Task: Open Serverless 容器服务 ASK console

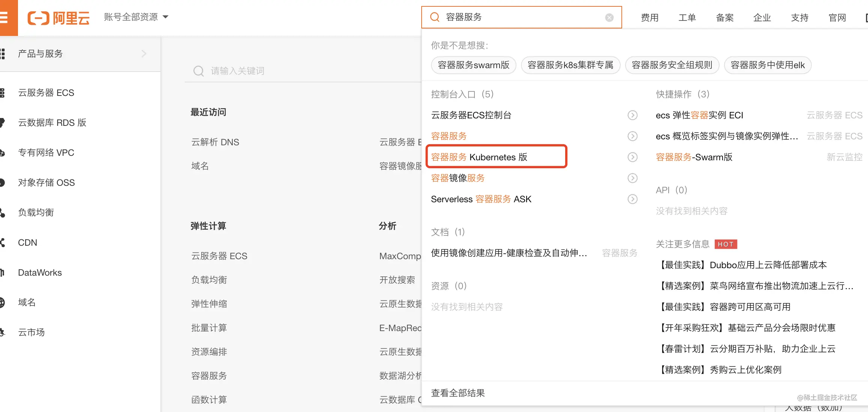Action: (x=481, y=199)
